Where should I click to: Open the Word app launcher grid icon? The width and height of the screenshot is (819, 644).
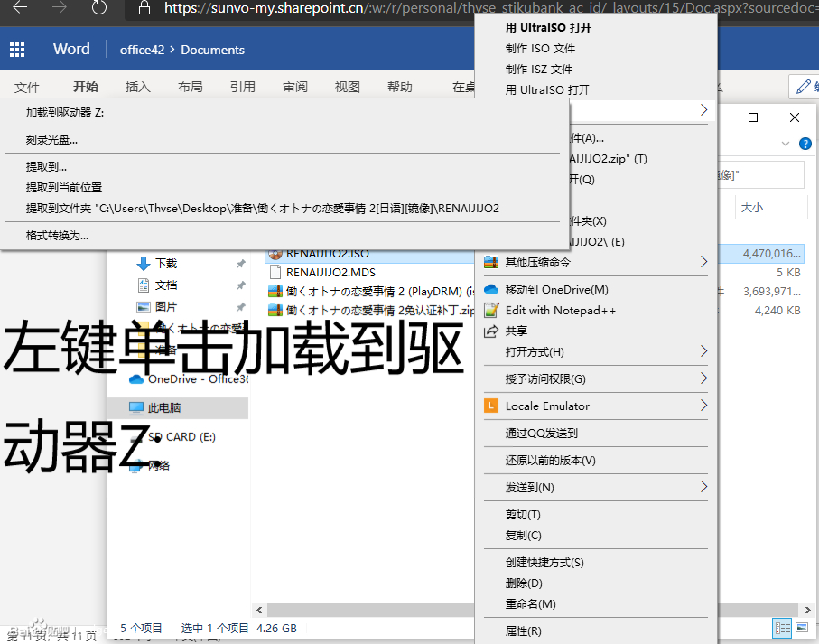(x=17, y=50)
